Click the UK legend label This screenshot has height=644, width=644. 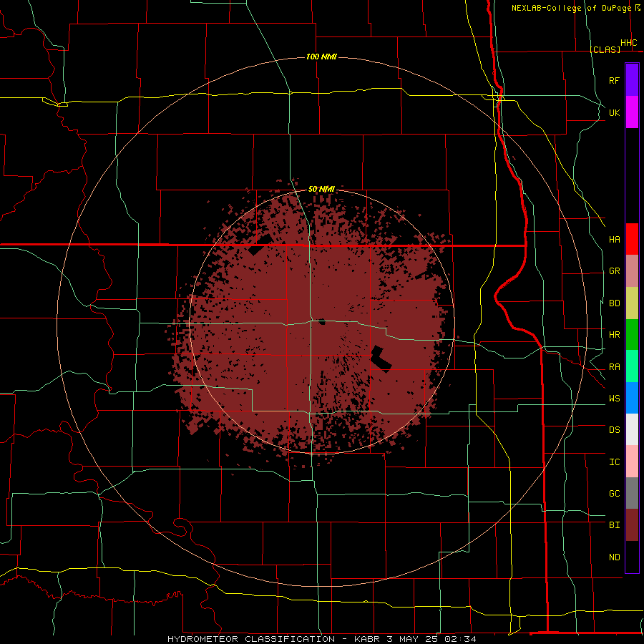point(615,112)
